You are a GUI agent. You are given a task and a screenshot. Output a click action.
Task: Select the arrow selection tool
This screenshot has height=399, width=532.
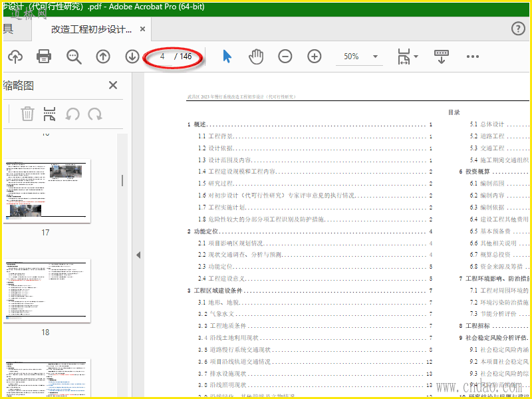227,57
